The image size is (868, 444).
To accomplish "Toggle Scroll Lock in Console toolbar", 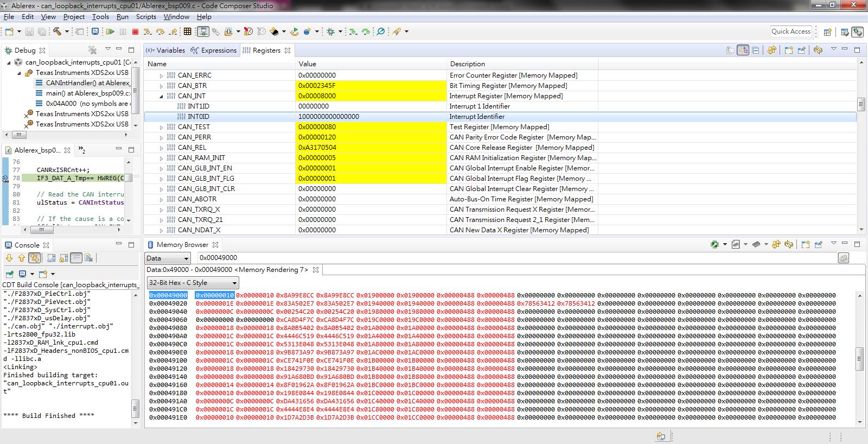I will tap(63, 258).
